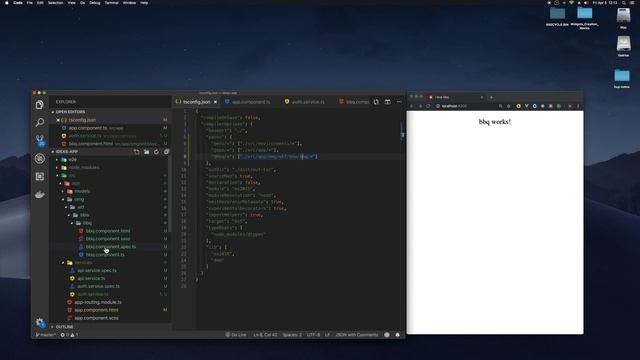Open the Debug menu in macOS menu bar
The width and height of the screenshot is (640, 360).
click(x=95, y=3)
